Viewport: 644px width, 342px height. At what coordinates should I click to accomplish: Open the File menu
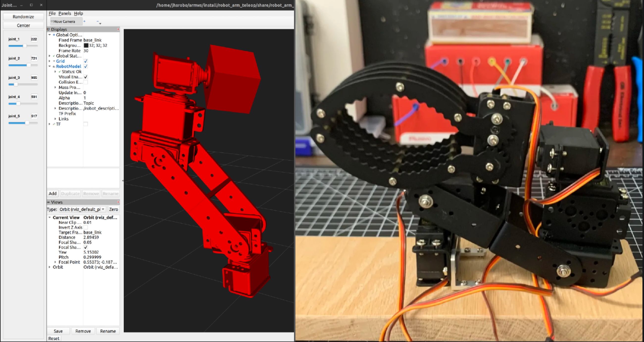(52, 13)
